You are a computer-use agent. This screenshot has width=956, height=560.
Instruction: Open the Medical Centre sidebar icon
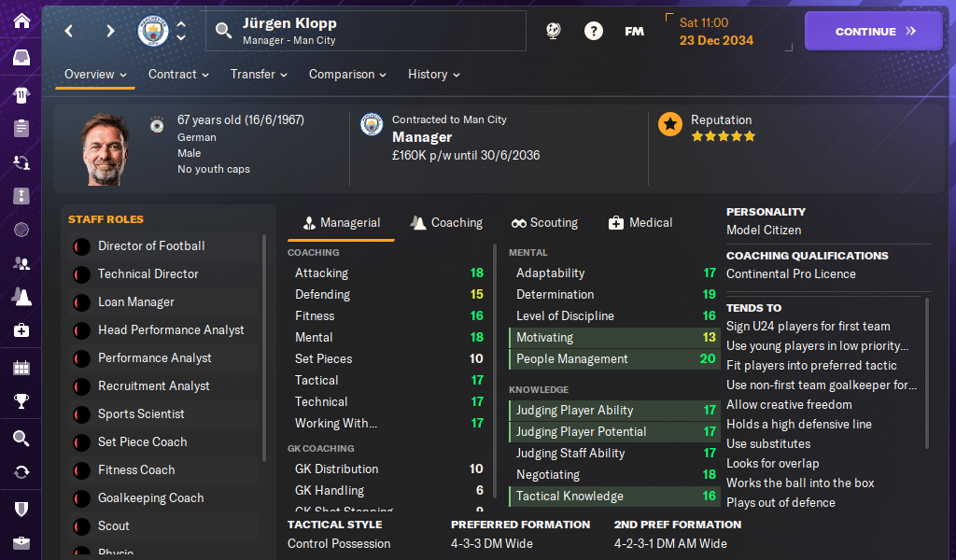pyautogui.click(x=21, y=330)
